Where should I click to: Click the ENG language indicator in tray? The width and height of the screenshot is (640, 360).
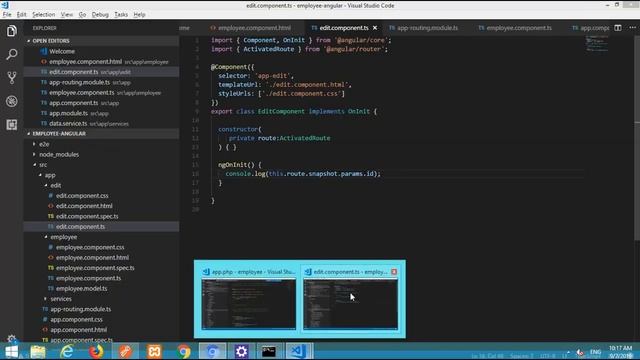click(x=596, y=351)
